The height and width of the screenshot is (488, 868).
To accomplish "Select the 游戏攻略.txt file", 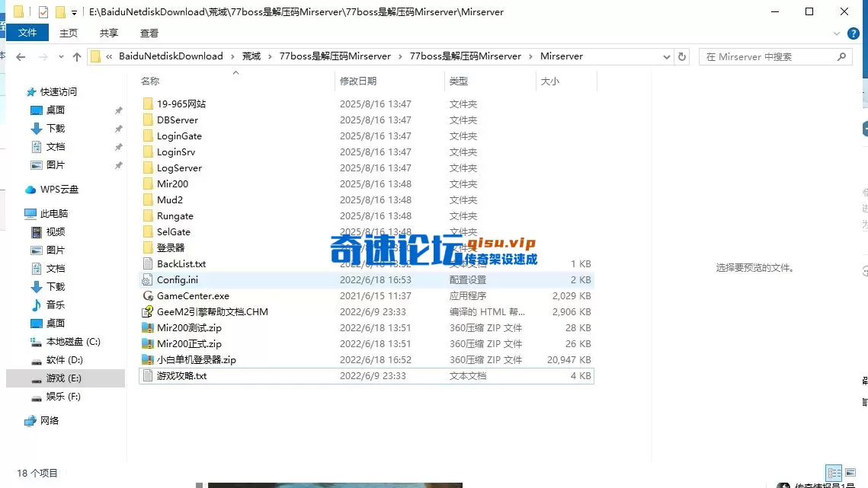I will tap(183, 375).
